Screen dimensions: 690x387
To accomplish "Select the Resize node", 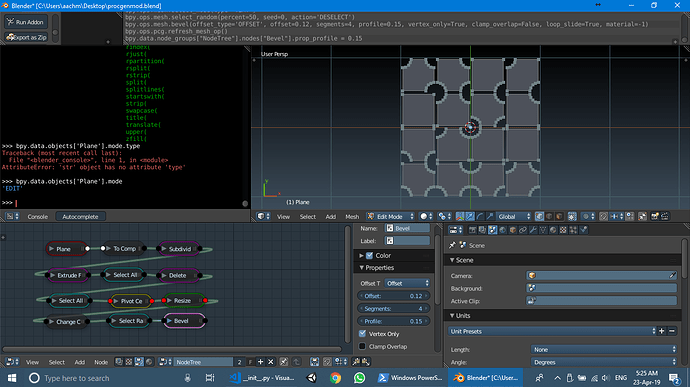I will pos(184,300).
